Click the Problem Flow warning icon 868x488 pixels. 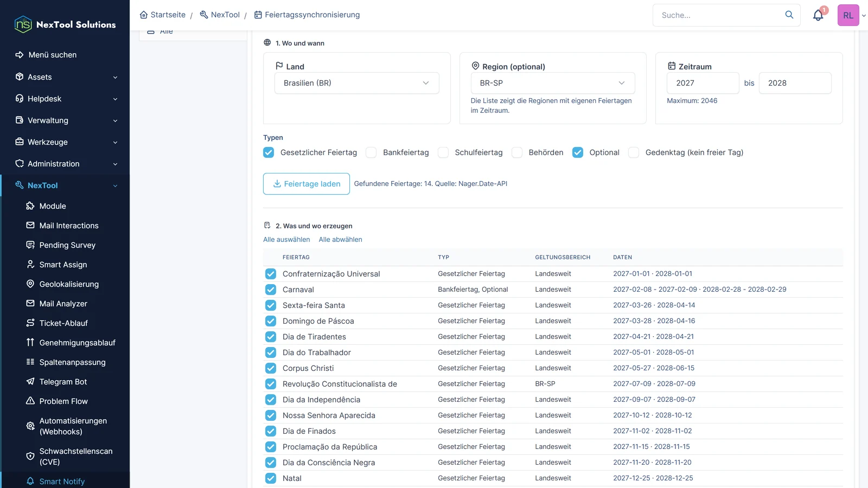click(x=30, y=401)
